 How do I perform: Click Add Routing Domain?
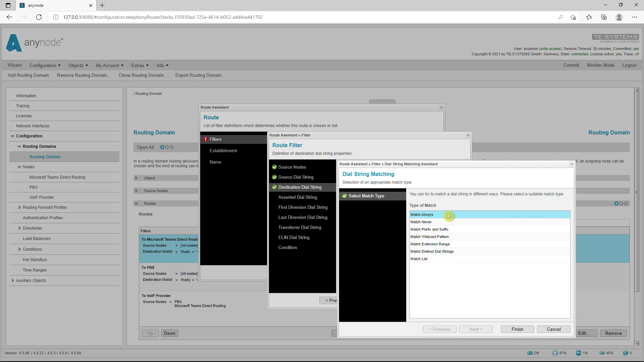click(x=28, y=75)
